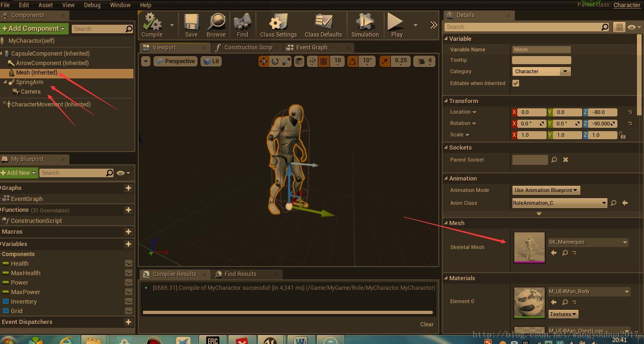Click the coordinate system cube icon
This screenshot has height=344, width=644.
coord(299,61)
